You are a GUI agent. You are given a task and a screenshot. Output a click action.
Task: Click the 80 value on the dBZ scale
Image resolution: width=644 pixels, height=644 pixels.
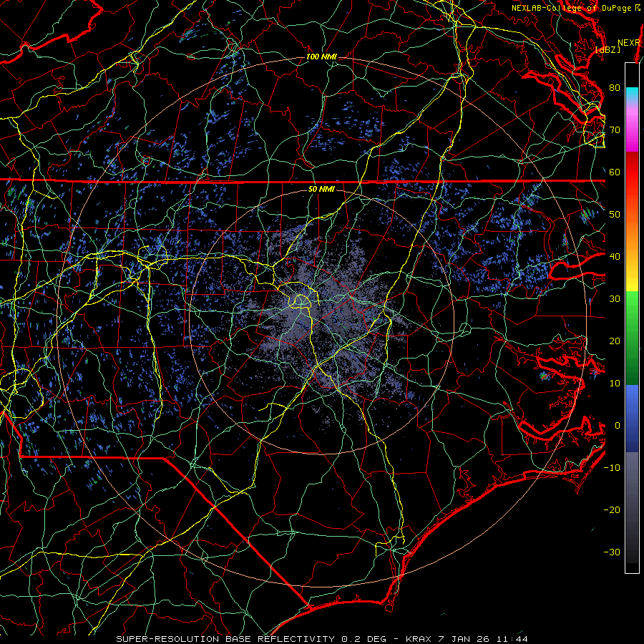[x=615, y=88]
